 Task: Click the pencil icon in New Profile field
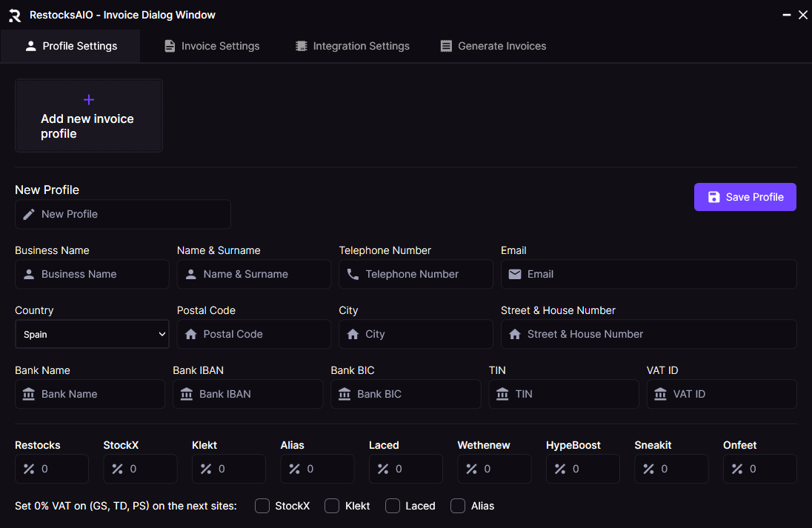pos(29,214)
